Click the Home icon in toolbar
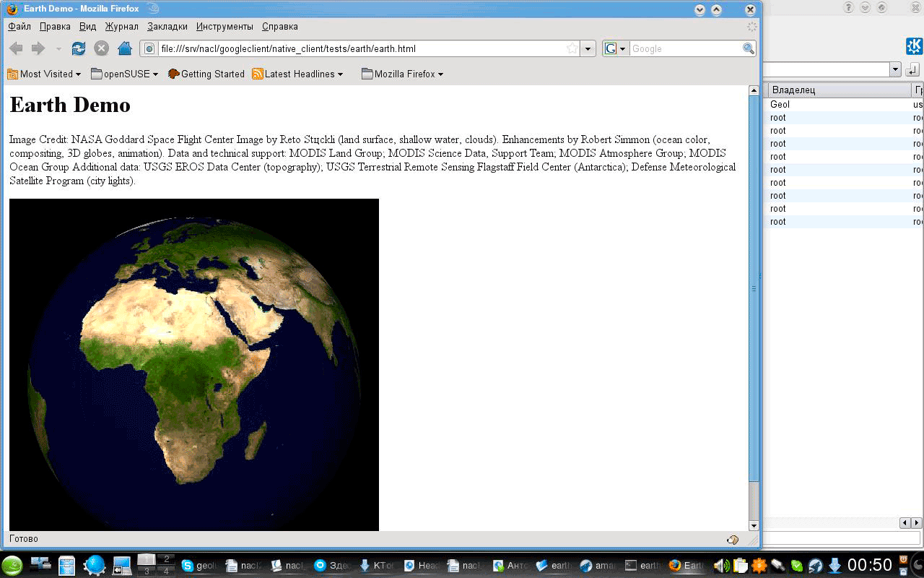The image size is (924, 578). pyautogui.click(x=124, y=48)
